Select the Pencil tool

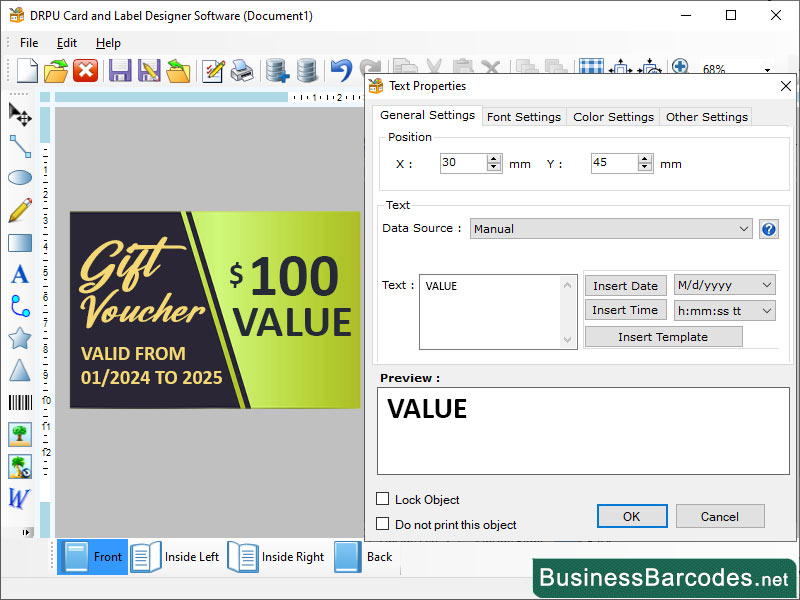pos(19,210)
